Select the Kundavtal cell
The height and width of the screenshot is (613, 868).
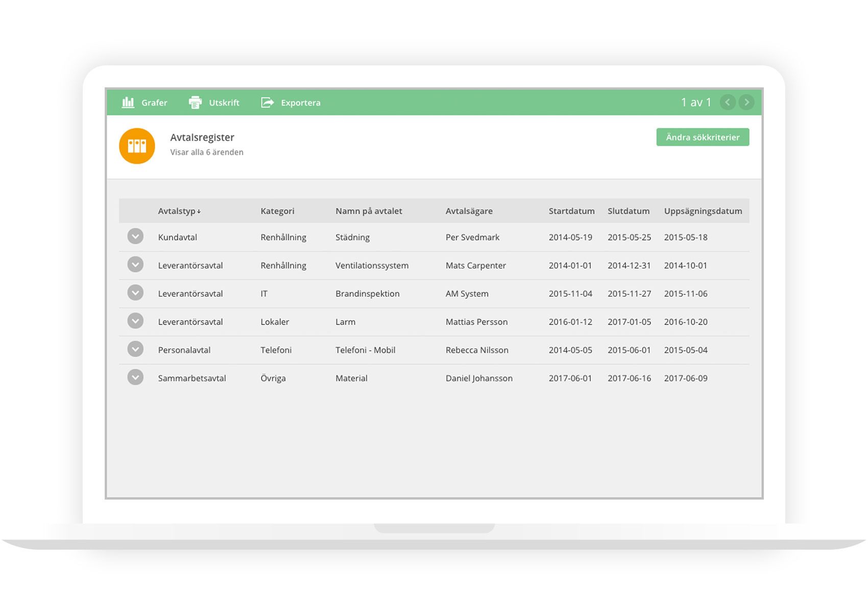click(x=178, y=237)
